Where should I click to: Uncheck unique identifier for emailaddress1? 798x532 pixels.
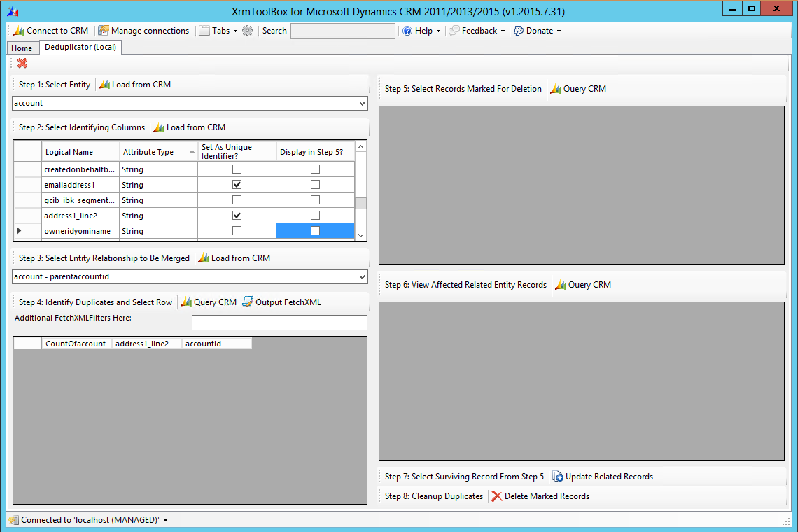[237, 184]
